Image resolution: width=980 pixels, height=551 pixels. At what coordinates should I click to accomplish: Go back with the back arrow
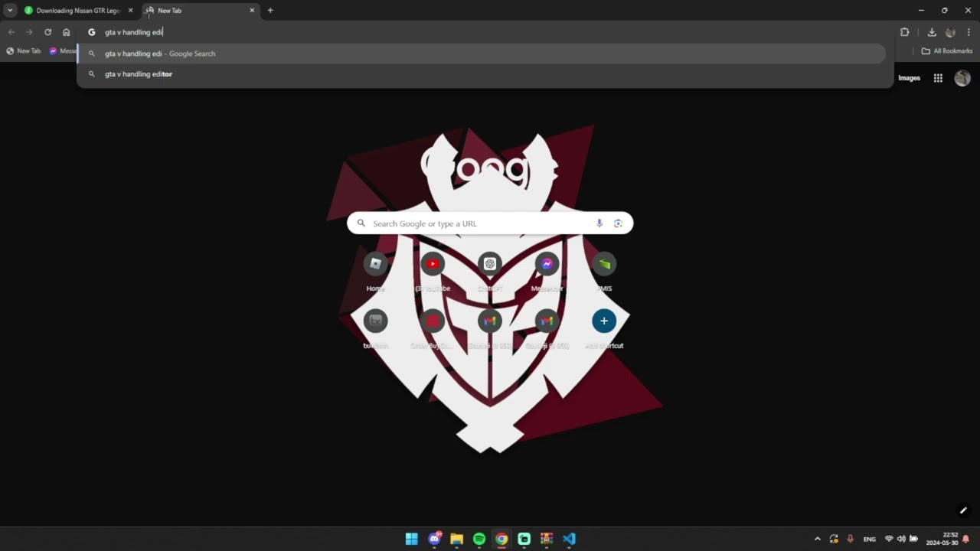click(11, 32)
